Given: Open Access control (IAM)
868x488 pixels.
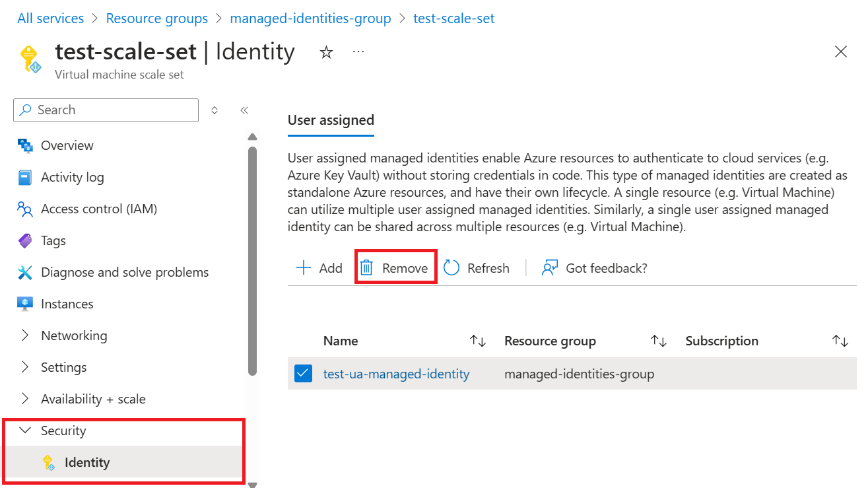Looking at the screenshot, I should (99, 209).
